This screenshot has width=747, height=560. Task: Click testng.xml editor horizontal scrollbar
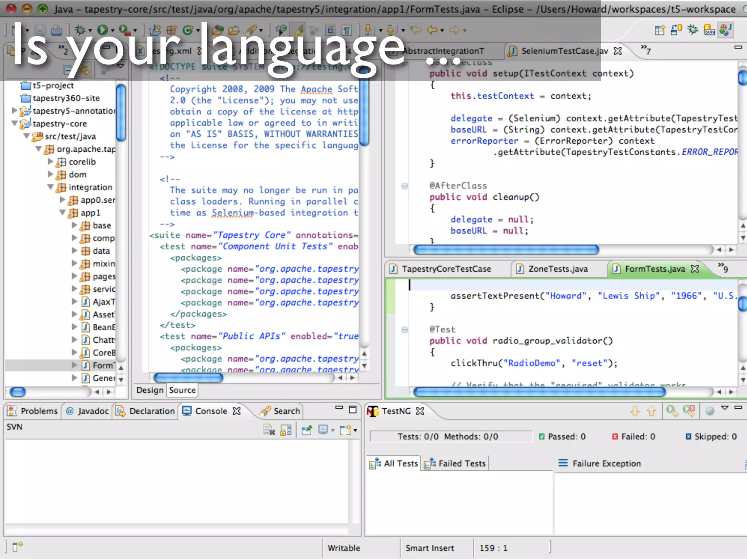click(189, 378)
